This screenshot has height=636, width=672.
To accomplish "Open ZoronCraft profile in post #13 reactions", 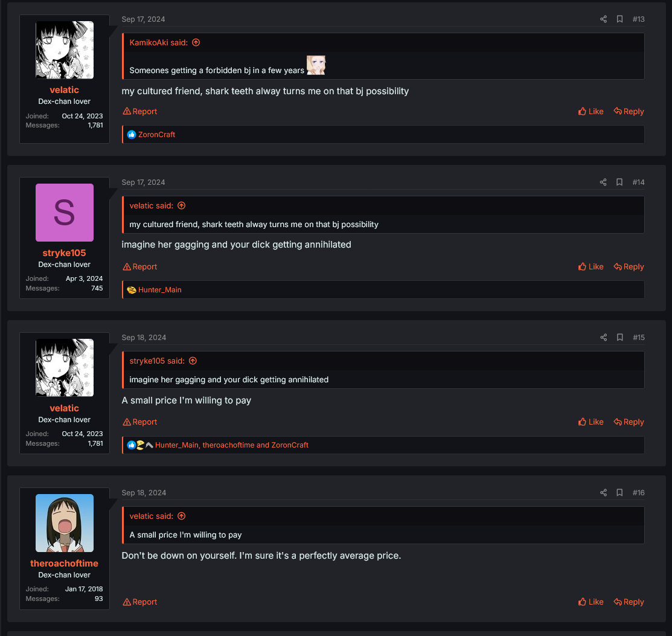I will (x=156, y=135).
